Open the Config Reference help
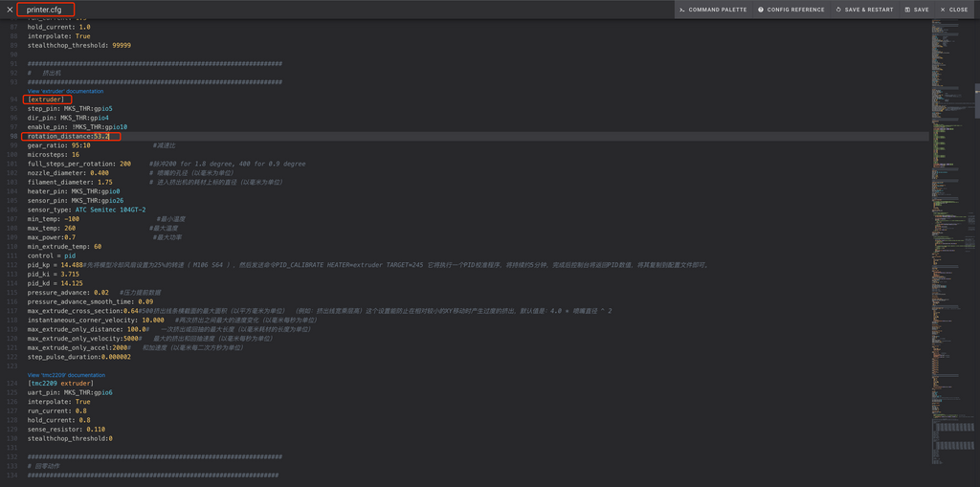980x487 pixels. pos(791,10)
